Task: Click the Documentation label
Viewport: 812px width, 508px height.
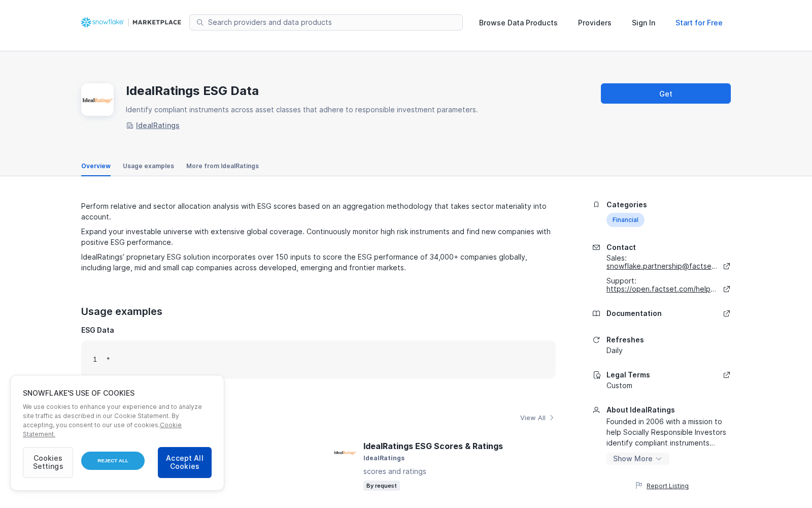Action: click(634, 313)
